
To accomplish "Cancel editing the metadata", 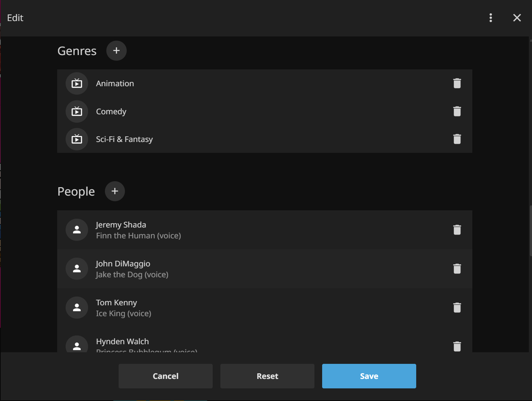I will pyautogui.click(x=165, y=376).
